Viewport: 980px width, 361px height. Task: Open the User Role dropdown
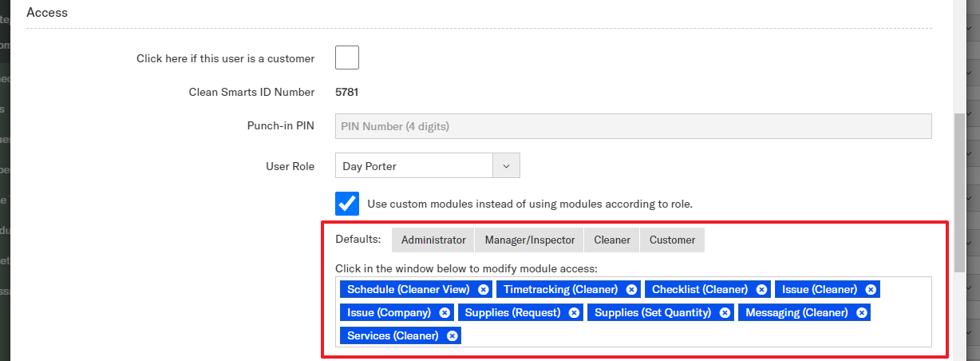pos(414,166)
